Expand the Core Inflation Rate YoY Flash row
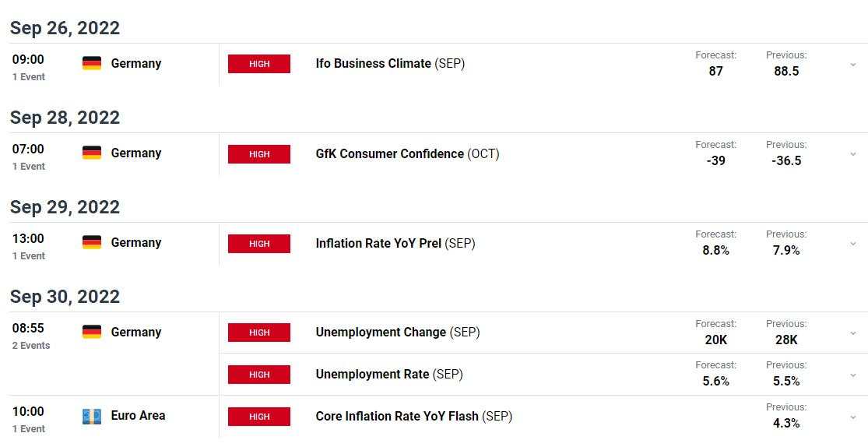 tap(853, 417)
